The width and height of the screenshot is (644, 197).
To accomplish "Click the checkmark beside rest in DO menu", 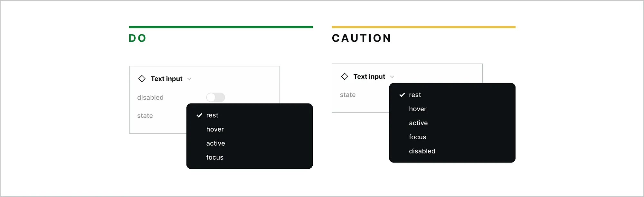I will coord(199,115).
